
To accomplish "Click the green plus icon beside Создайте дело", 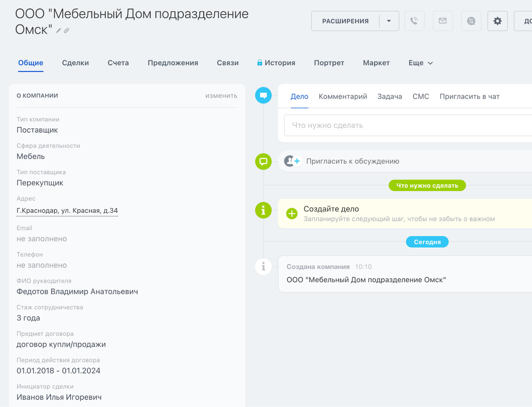I will [292, 213].
